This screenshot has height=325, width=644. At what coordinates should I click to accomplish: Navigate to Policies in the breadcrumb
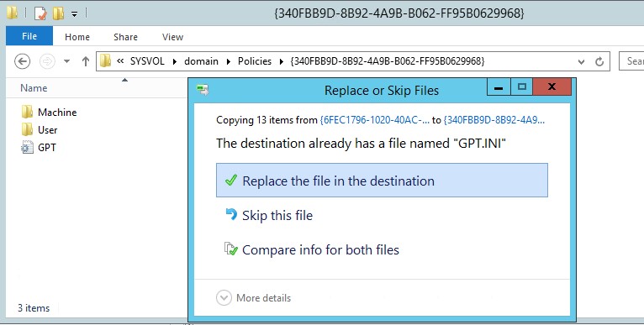(255, 61)
